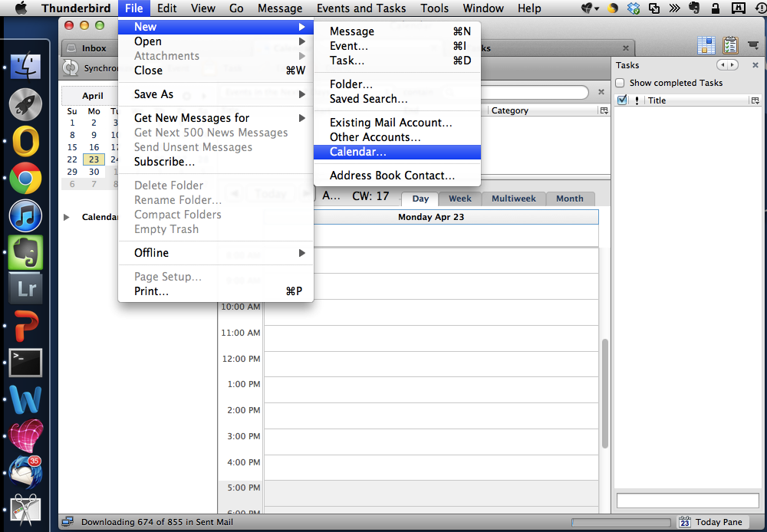The height and width of the screenshot is (532, 767).
Task: Click the Today Pane calendar icon
Action: [x=685, y=522]
